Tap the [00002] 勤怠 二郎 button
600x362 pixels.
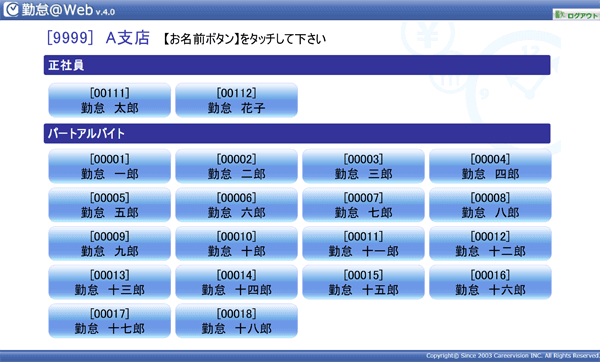click(236, 166)
